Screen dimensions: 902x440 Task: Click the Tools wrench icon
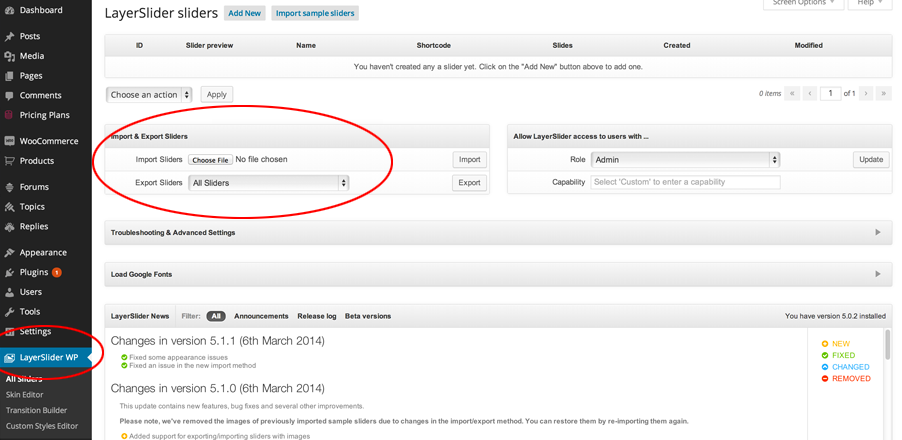[x=9, y=312]
